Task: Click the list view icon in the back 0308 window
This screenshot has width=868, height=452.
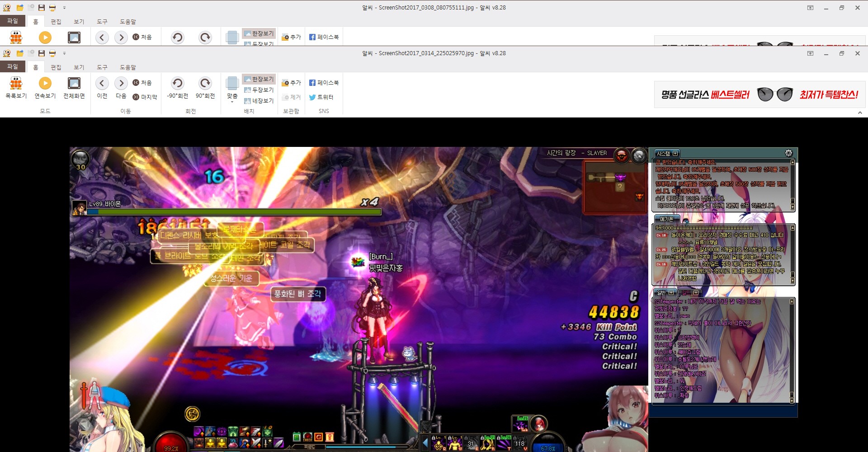Action: (16, 38)
